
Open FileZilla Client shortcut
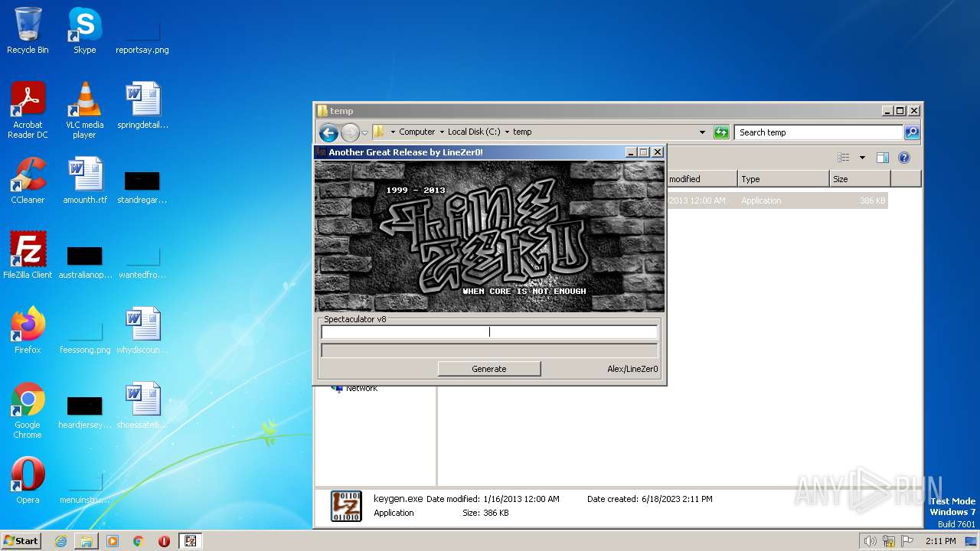(x=28, y=256)
